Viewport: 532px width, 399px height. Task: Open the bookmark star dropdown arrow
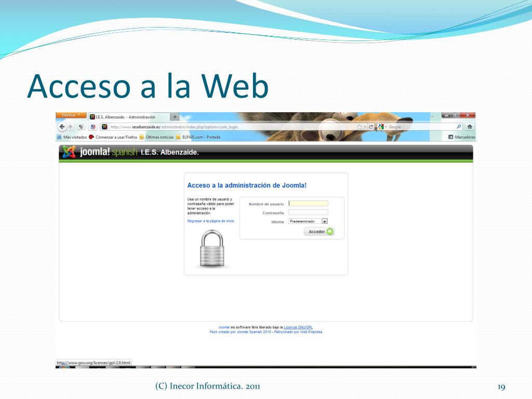(365, 127)
